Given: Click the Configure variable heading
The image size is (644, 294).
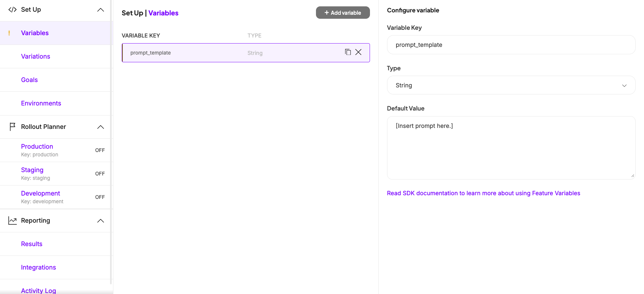Looking at the screenshot, I should coord(413,10).
